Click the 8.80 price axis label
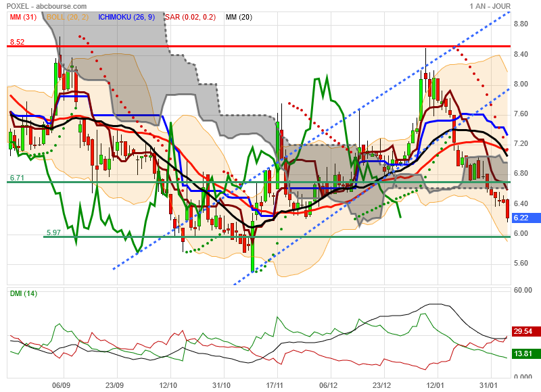 521,24
